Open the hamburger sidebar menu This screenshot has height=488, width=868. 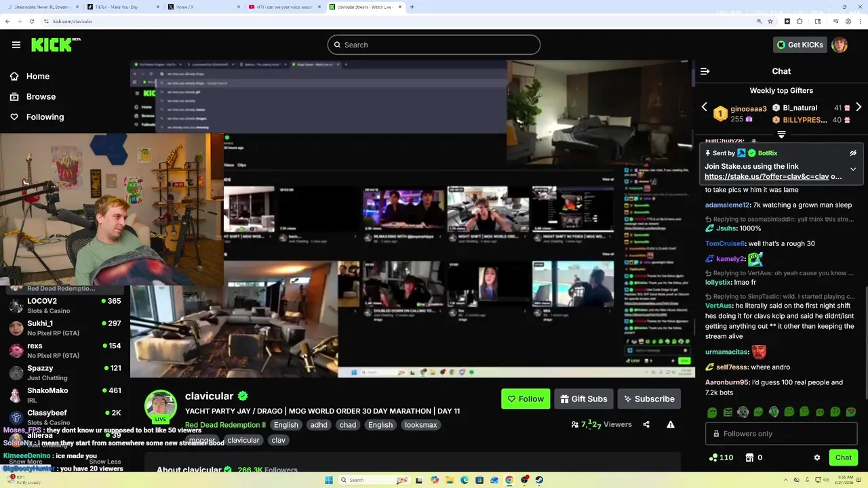pos(16,45)
